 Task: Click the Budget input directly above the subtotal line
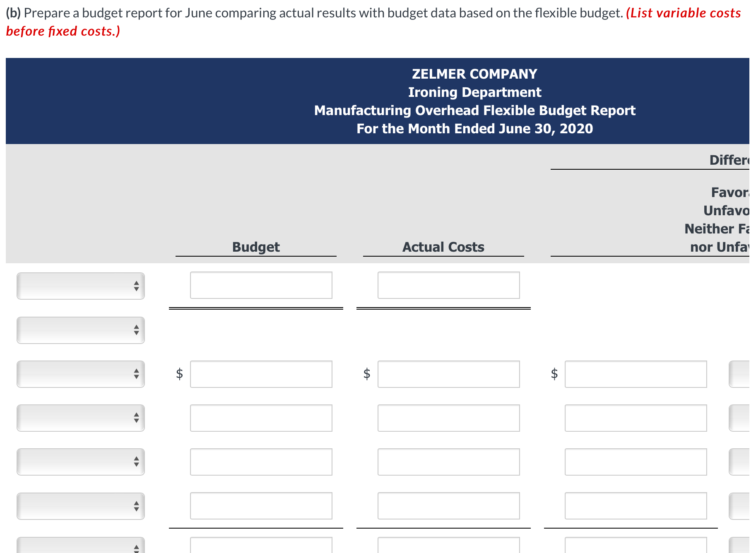pos(261,506)
